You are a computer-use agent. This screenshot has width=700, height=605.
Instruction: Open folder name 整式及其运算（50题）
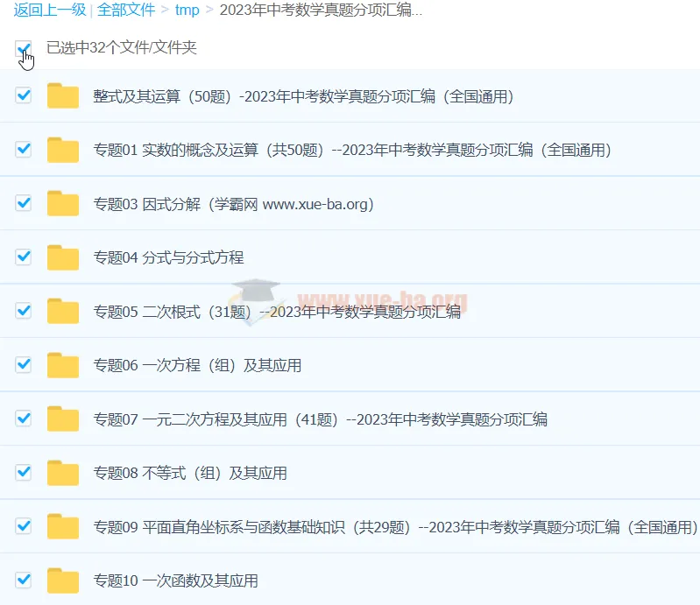[304, 96]
